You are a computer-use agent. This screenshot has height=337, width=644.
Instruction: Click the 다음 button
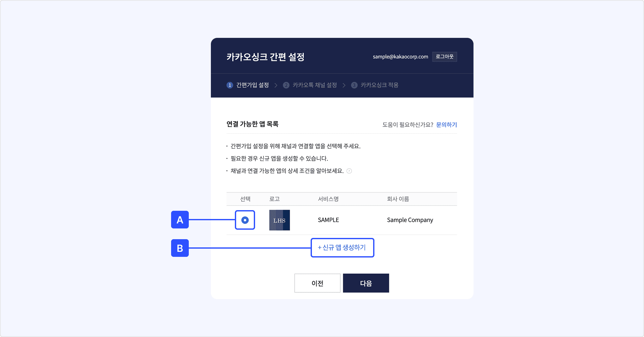pyautogui.click(x=366, y=283)
